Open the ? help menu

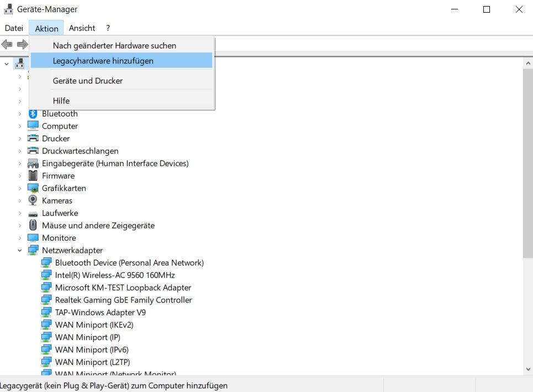pos(108,28)
